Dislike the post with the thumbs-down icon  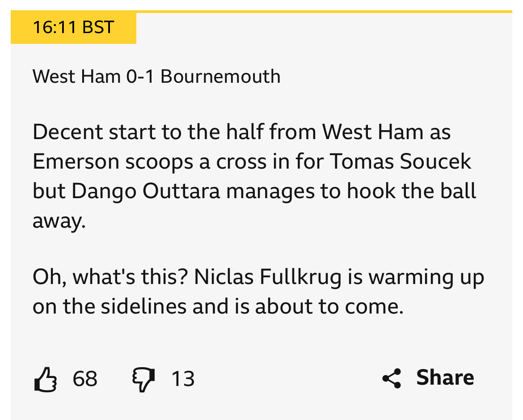coord(144,380)
